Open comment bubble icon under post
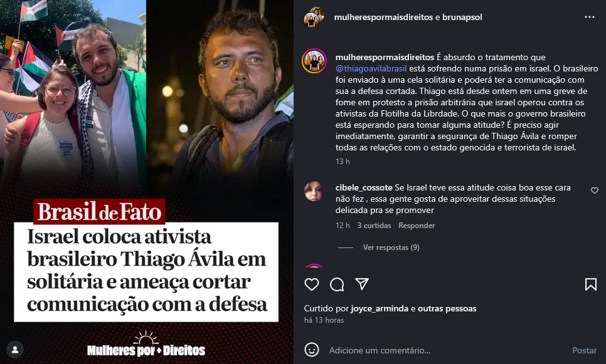Viewport: 606px width, 364px height. tap(337, 284)
